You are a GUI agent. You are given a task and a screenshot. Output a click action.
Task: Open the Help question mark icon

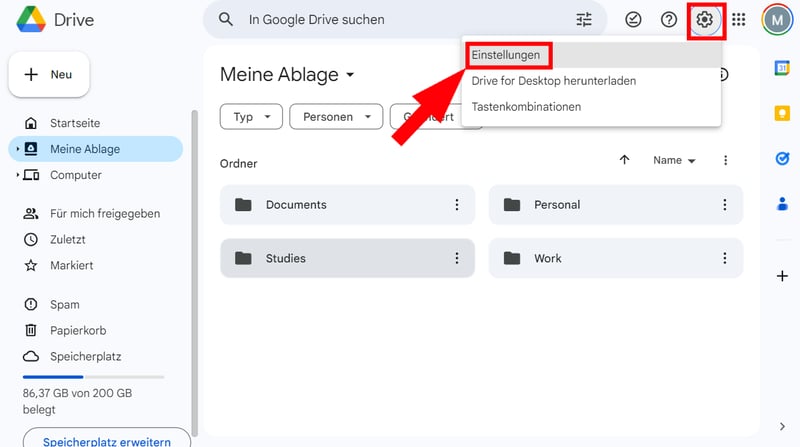pos(669,20)
